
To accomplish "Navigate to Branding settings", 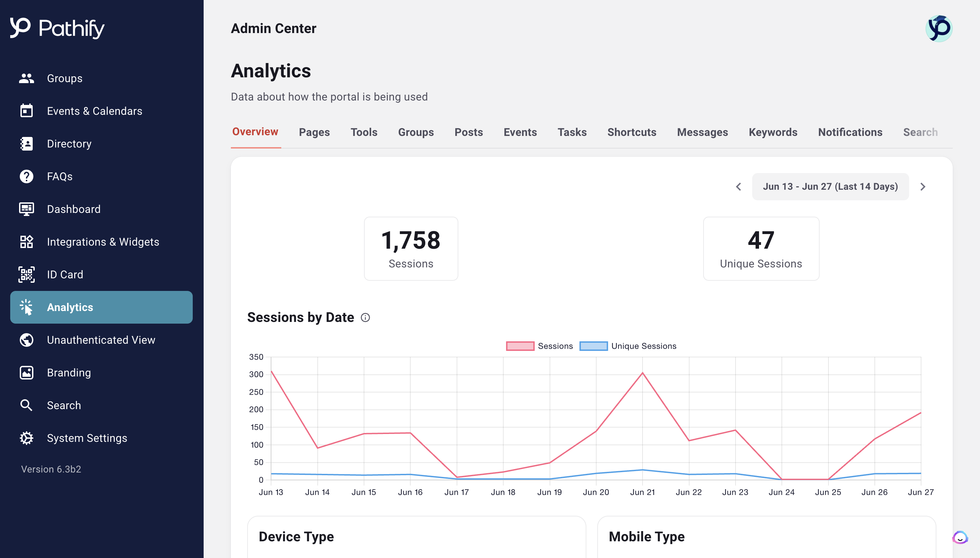I will (x=68, y=372).
